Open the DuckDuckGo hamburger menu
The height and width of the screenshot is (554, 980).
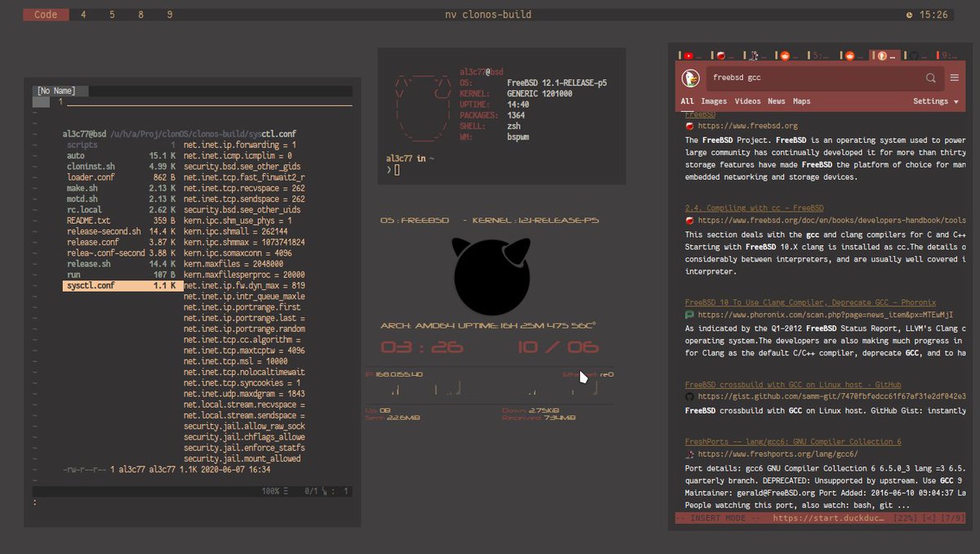click(x=954, y=78)
